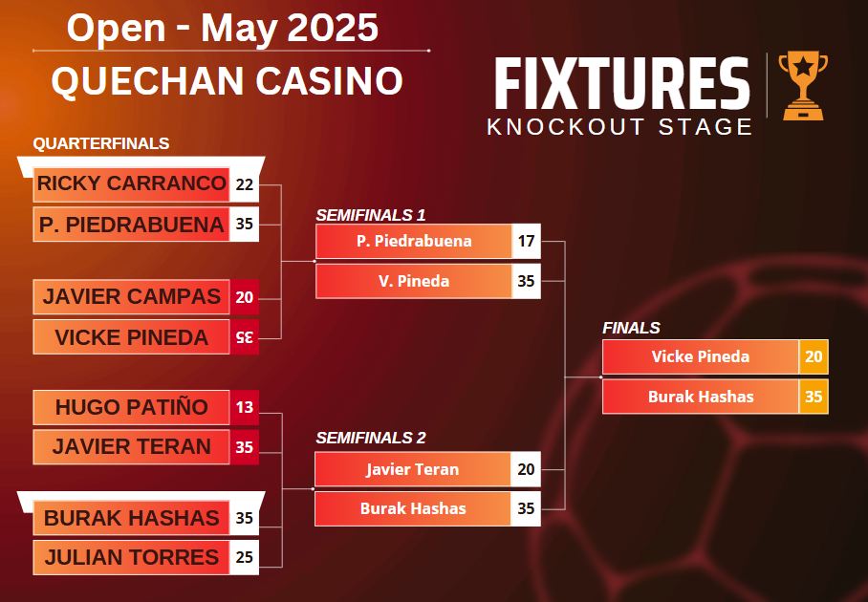Click Julian Torres score of 25
This screenshot has height=602, width=868.
point(244,558)
